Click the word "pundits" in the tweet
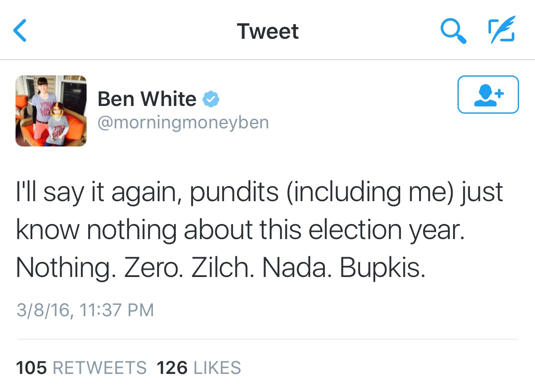This screenshot has width=535, height=392. [234, 193]
